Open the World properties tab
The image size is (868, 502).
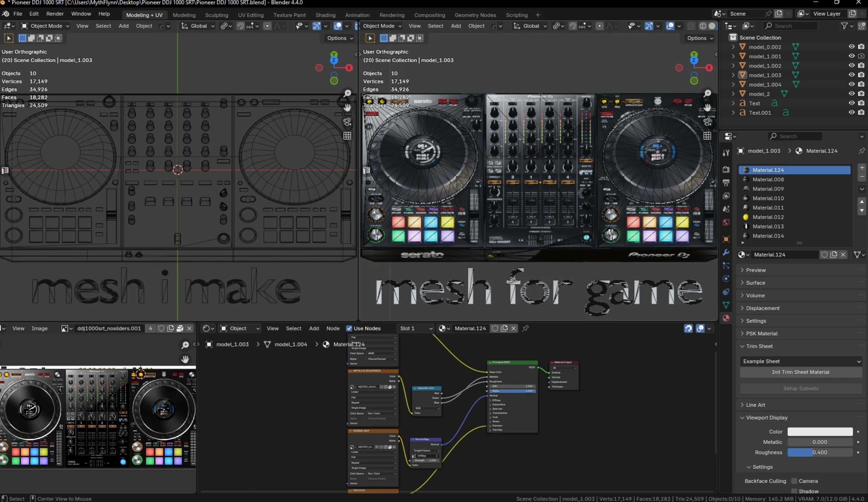tap(726, 222)
